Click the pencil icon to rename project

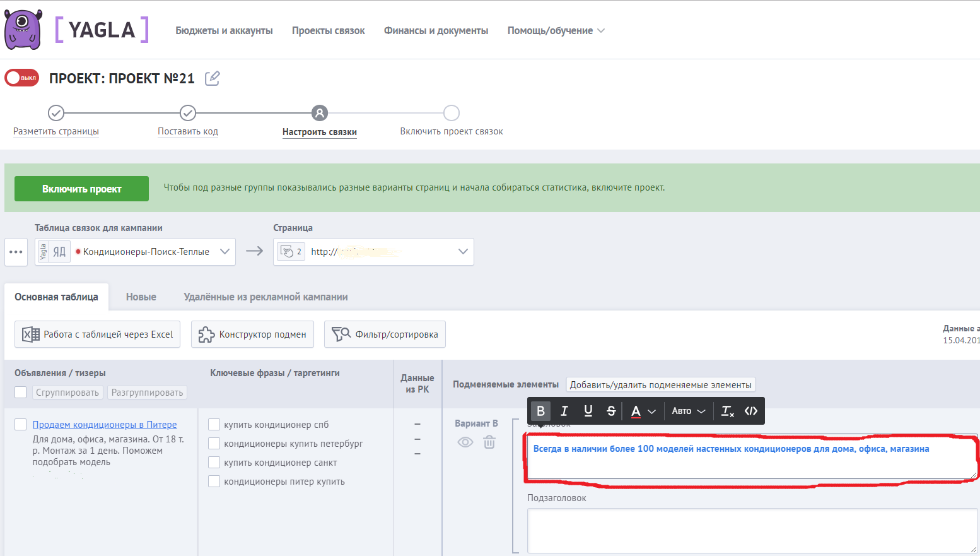(213, 78)
